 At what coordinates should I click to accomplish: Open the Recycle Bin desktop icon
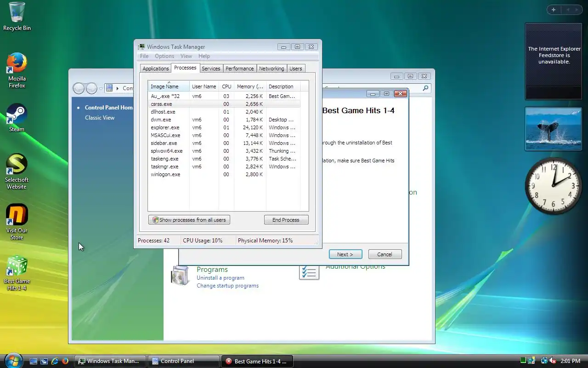[x=17, y=16]
